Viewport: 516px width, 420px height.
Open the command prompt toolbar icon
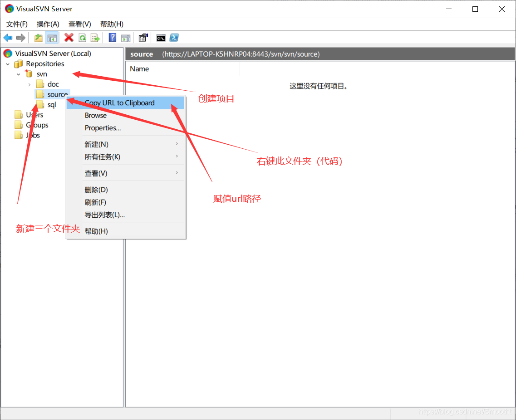[x=161, y=38]
